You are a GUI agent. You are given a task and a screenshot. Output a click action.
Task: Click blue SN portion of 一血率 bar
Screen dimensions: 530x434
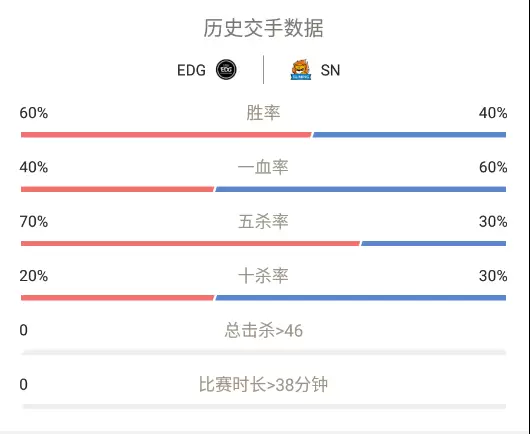coord(361,189)
